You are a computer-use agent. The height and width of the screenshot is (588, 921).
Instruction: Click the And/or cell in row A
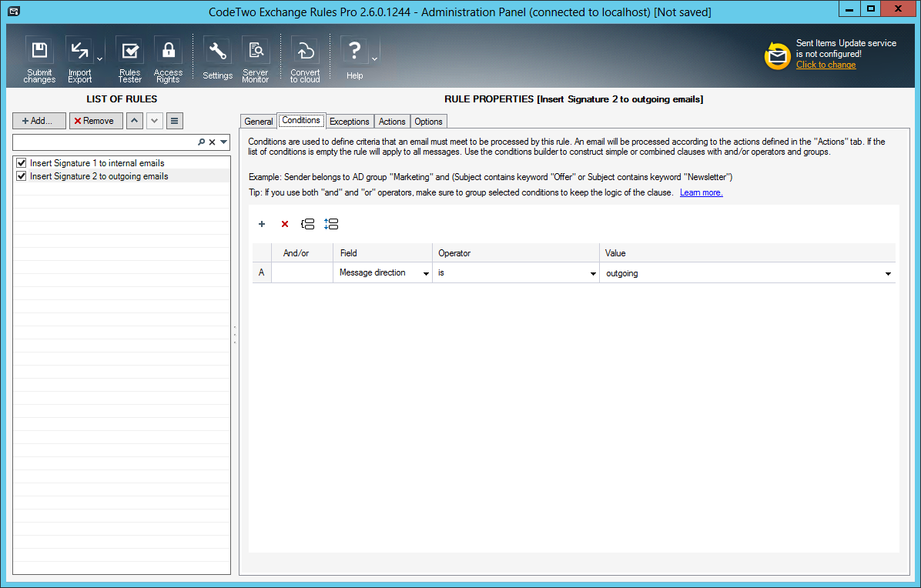pos(302,273)
